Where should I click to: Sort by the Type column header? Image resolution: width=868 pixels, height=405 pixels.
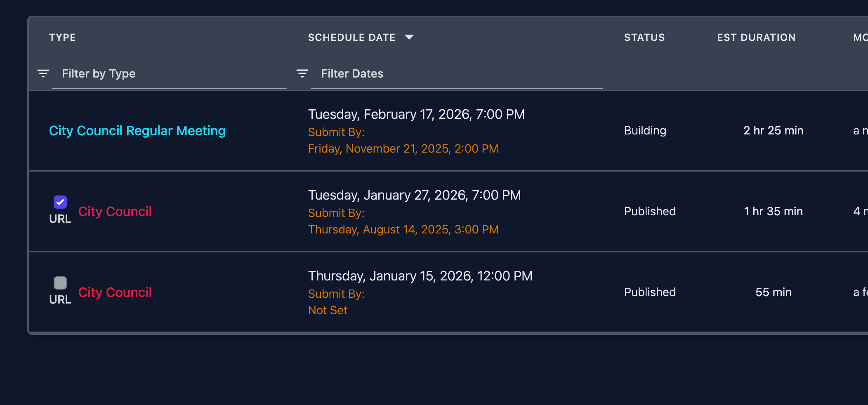pyautogui.click(x=62, y=38)
